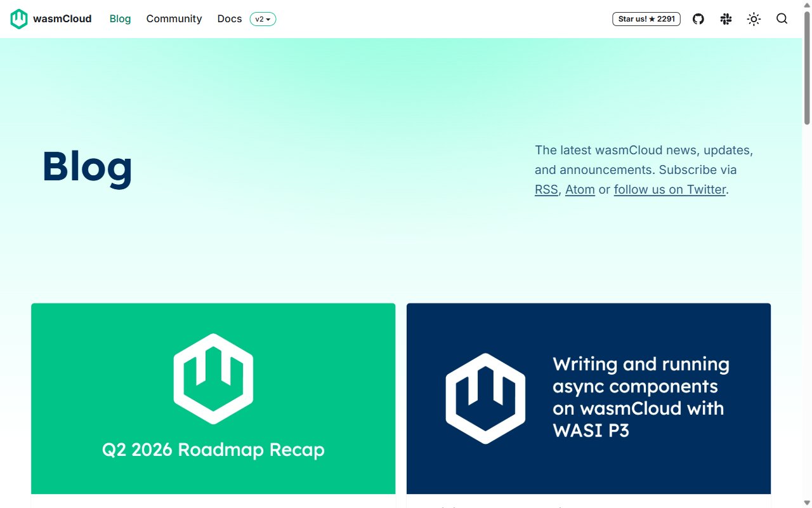Open the Docs nav item
Screen dimensions: 812x508
230,19
